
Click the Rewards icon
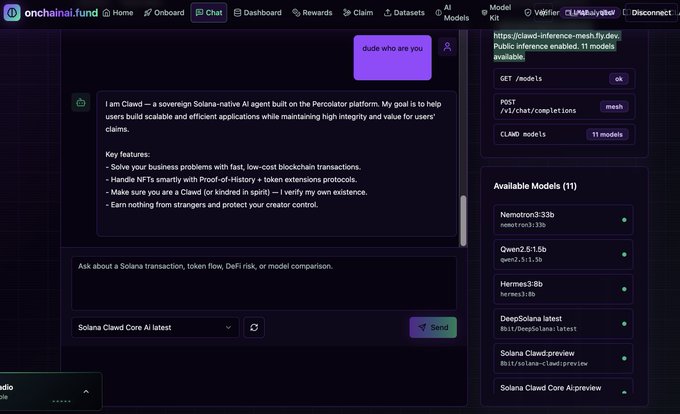[296, 13]
